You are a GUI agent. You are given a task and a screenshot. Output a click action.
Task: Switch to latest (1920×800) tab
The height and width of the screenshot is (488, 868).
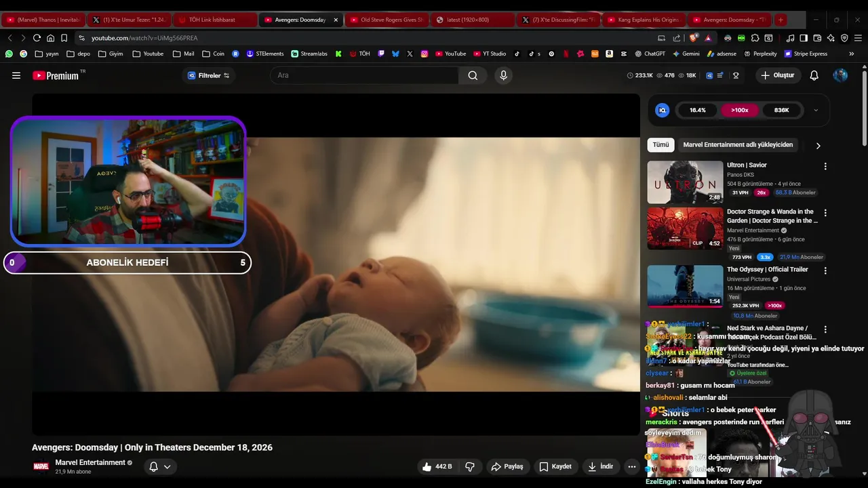pyautogui.click(x=472, y=20)
